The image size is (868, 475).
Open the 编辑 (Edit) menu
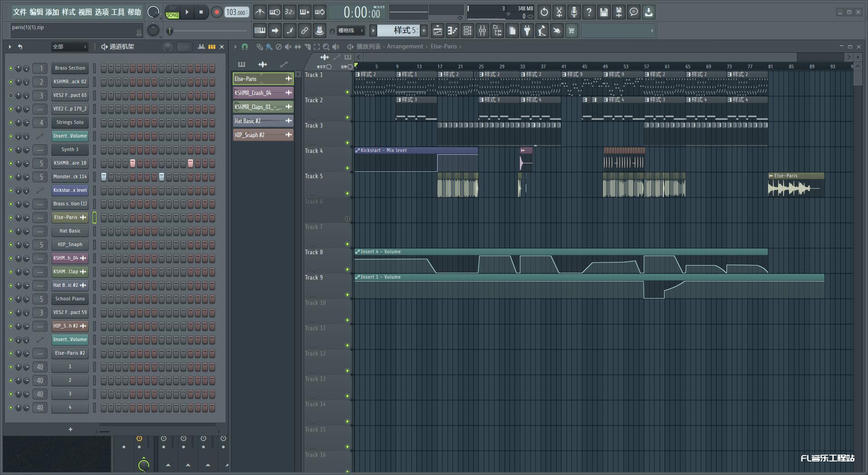36,12
